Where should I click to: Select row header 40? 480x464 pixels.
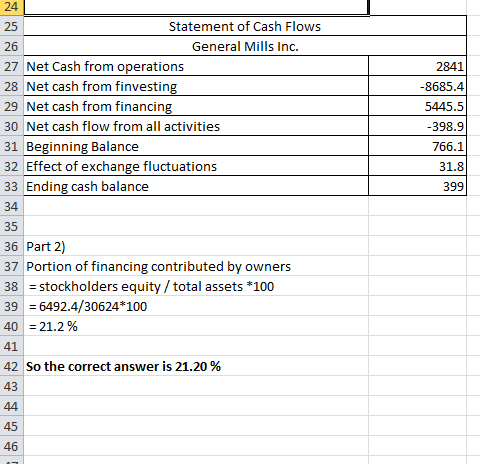(11, 326)
